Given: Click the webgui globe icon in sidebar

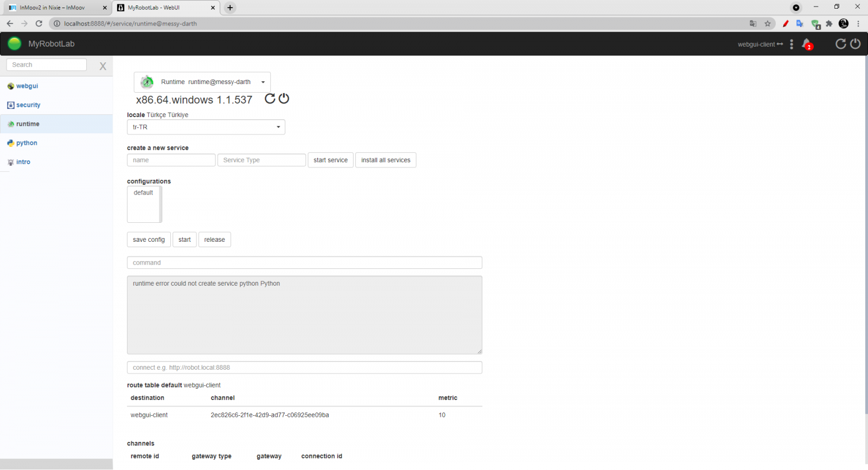Looking at the screenshot, I should click(10, 86).
